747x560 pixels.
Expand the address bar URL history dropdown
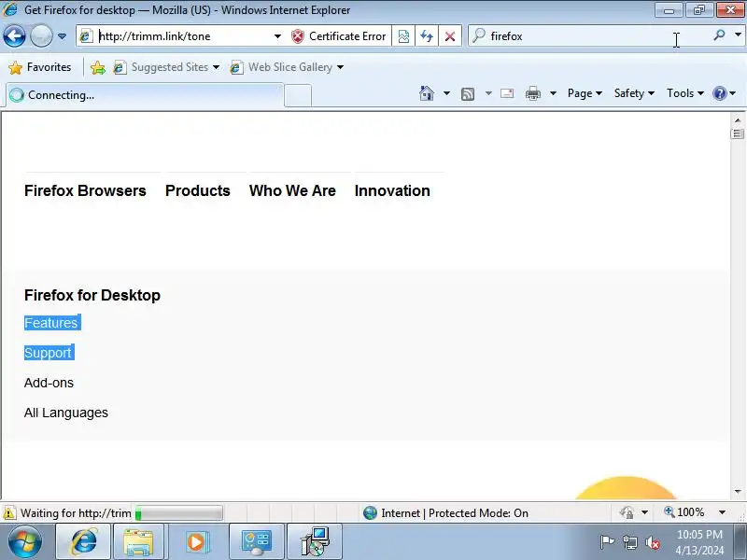click(277, 36)
